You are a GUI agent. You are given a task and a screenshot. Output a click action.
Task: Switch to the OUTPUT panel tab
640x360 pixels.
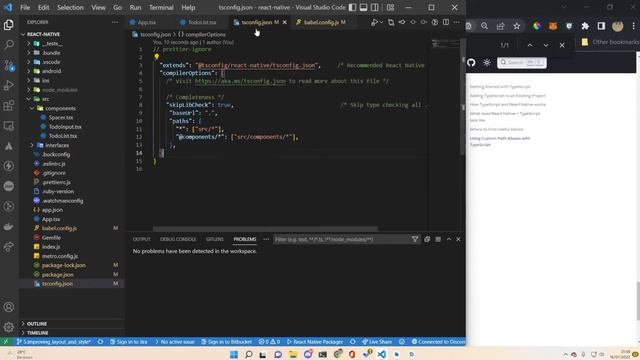[142, 239]
